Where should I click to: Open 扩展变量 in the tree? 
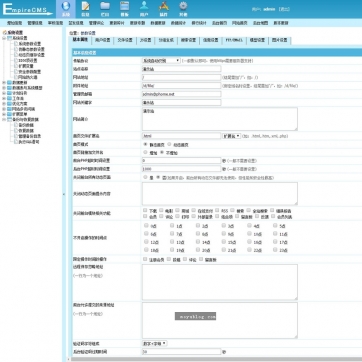pos(26,66)
